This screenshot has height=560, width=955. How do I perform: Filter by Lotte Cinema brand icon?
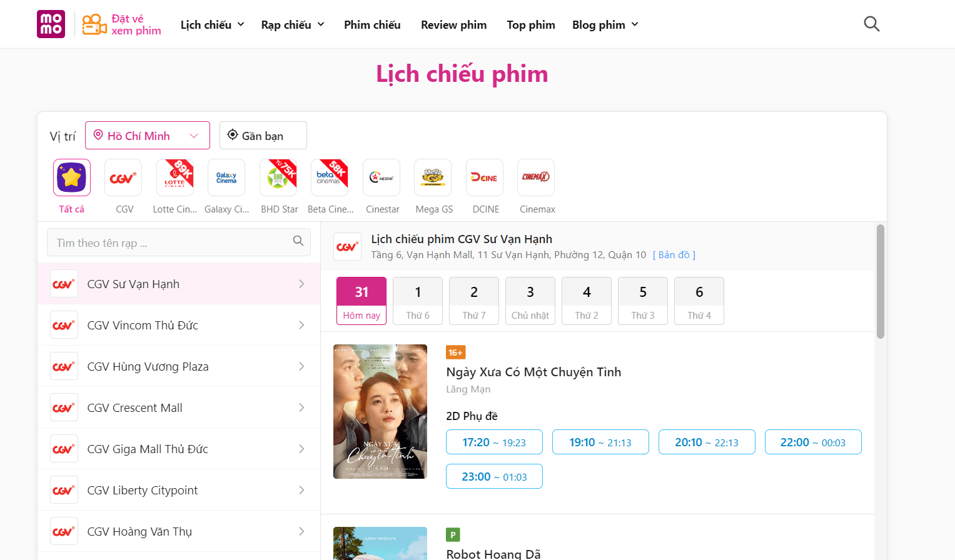[x=174, y=178]
